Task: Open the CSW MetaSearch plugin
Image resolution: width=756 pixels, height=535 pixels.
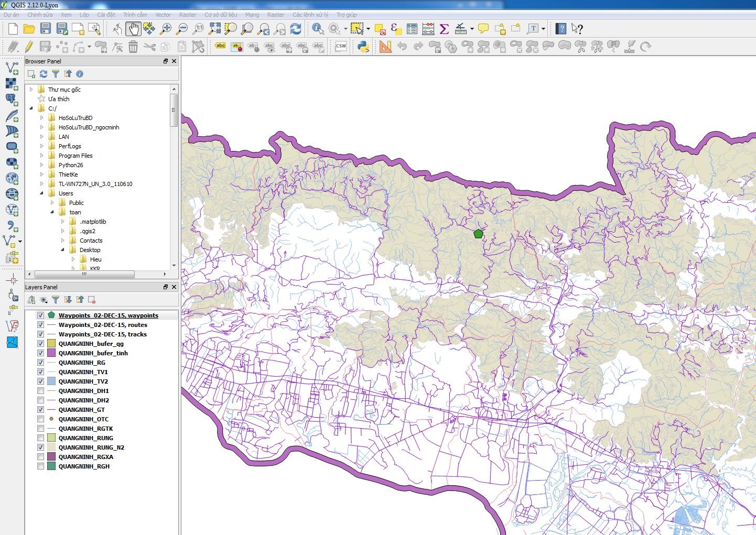Action: [x=341, y=47]
